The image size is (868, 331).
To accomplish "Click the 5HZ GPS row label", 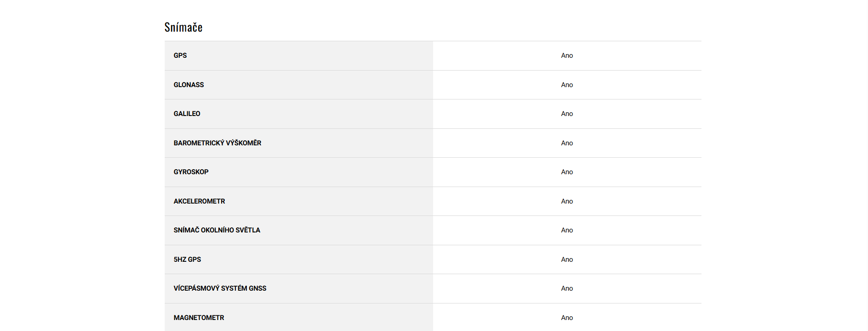I will (187, 259).
